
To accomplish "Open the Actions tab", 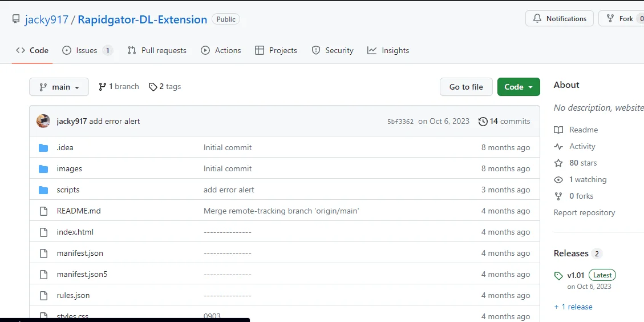I will coord(221,51).
